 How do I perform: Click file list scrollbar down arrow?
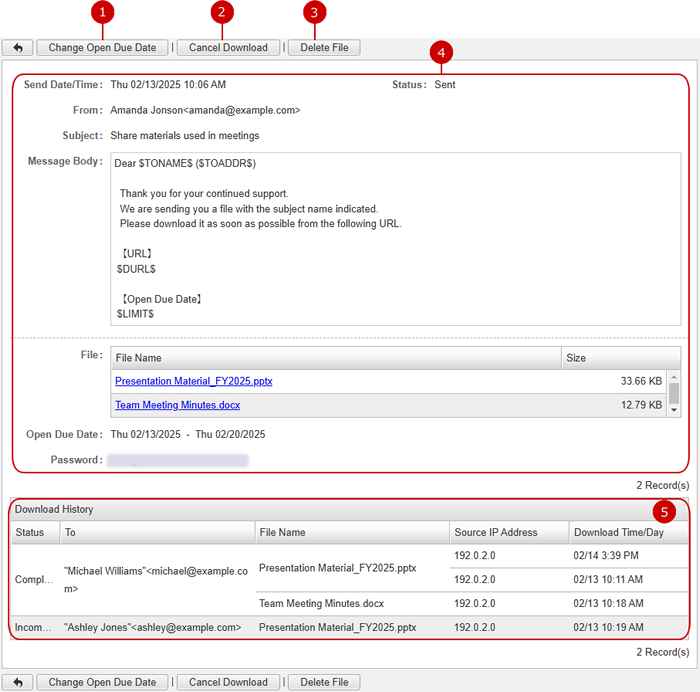(x=674, y=410)
